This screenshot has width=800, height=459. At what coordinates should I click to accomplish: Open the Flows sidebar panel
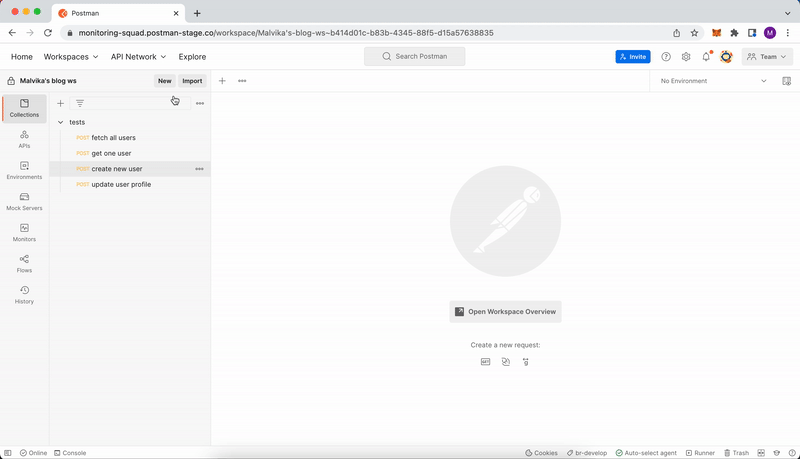[24, 263]
